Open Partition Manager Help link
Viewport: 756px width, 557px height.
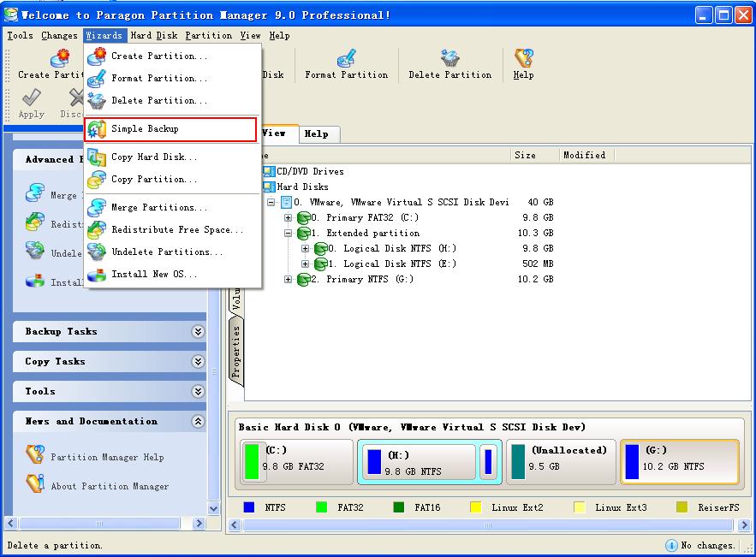107,457
